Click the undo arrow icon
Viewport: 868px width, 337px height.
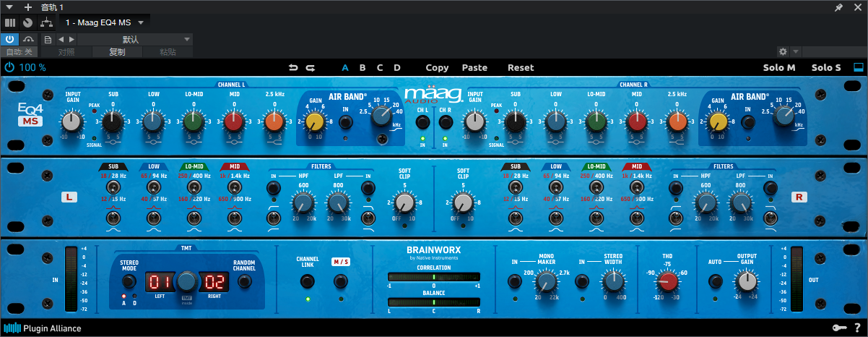tap(292, 67)
